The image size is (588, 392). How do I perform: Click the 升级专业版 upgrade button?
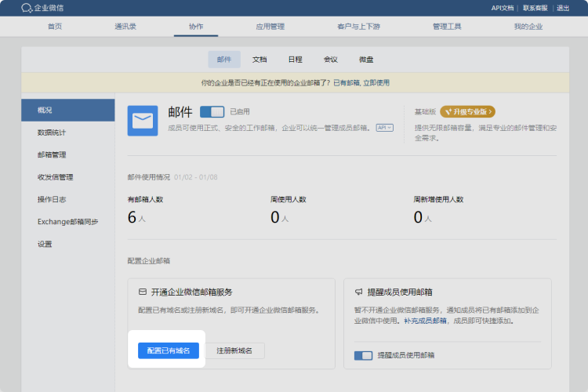[467, 111]
